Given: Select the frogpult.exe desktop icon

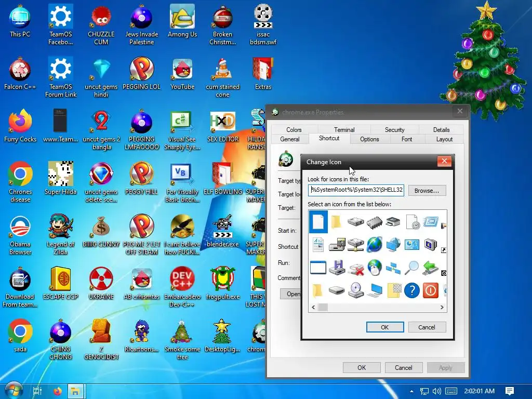Looking at the screenshot, I should point(222,283).
